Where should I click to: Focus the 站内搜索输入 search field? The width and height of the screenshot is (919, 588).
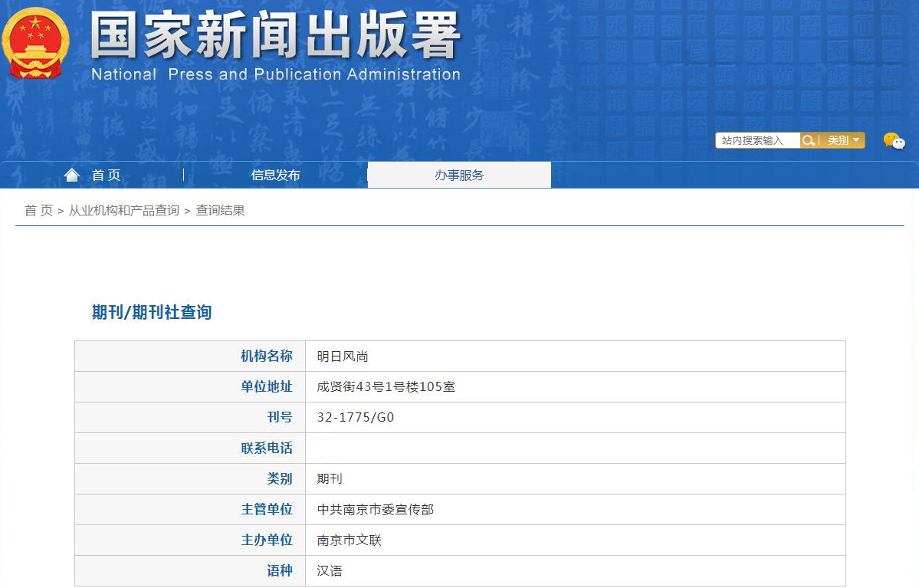click(x=757, y=140)
